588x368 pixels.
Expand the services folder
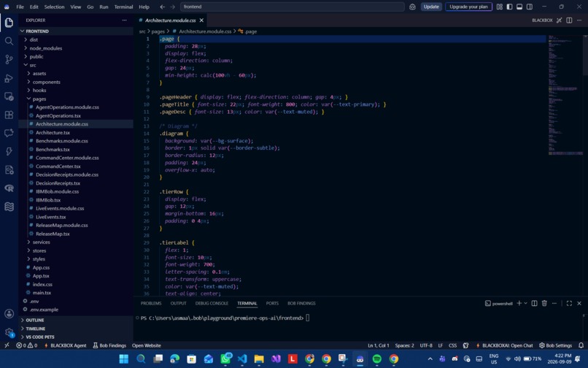pos(41,242)
